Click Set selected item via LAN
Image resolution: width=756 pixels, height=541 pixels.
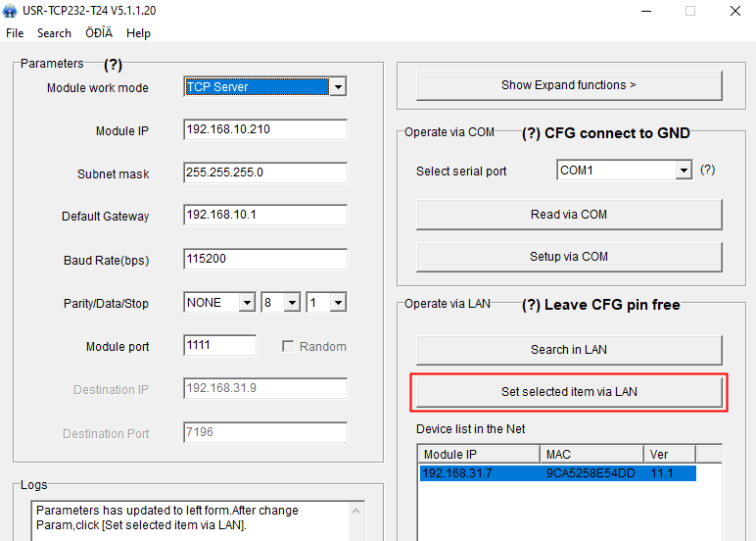pos(568,392)
